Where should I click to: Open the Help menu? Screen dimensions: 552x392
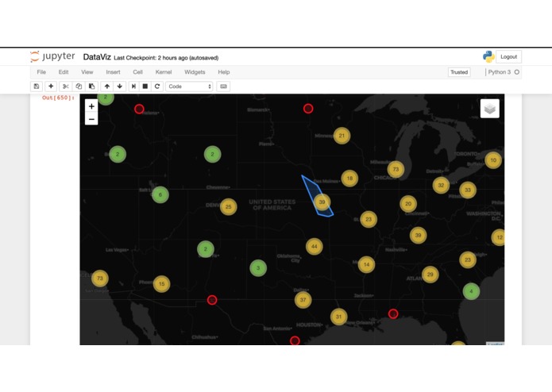tap(223, 72)
